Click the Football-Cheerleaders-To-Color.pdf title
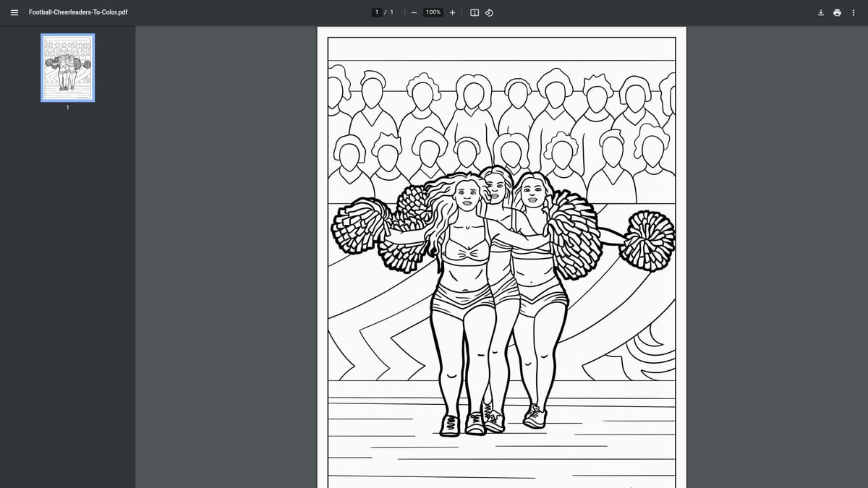 tap(77, 12)
